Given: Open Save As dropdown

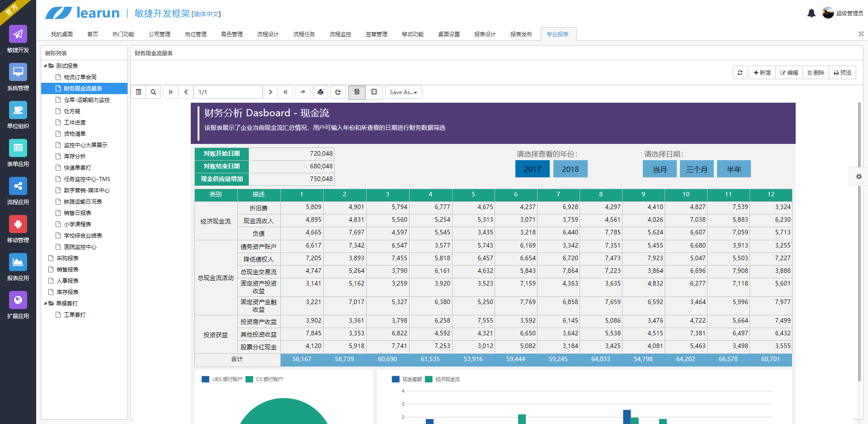Looking at the screenshot, I should click(x=404, y=92).
